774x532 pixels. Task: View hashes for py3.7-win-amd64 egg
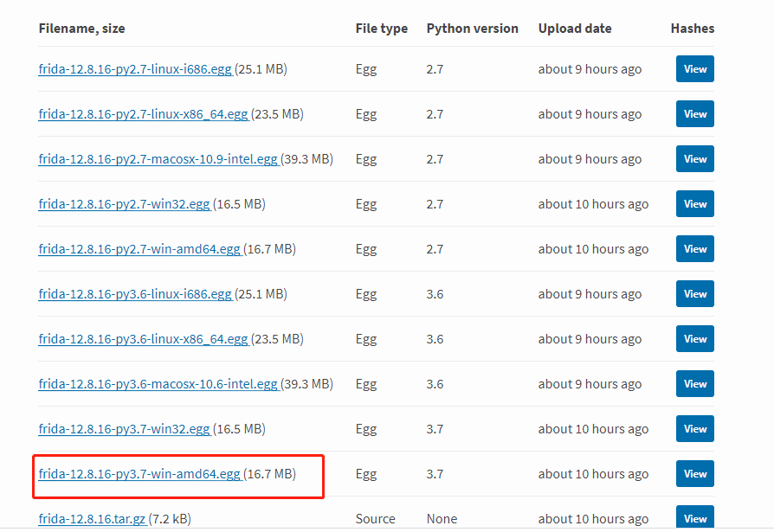694,474
